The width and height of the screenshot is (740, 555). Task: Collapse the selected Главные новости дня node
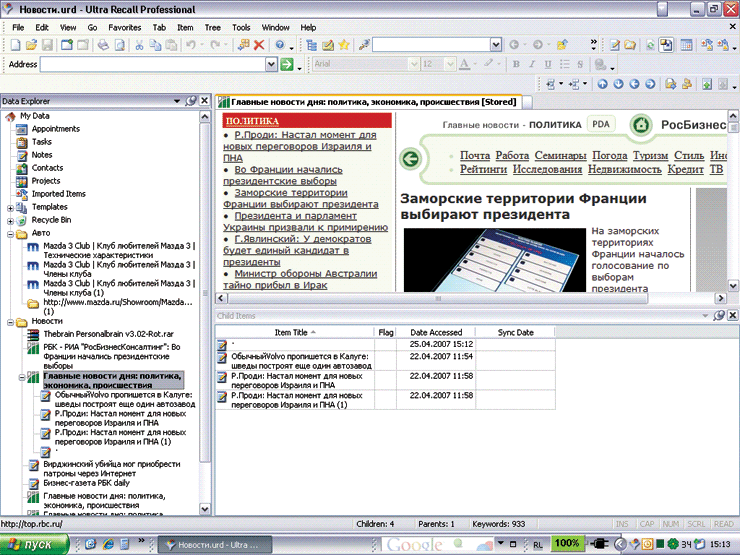click(x=22, y=378)
